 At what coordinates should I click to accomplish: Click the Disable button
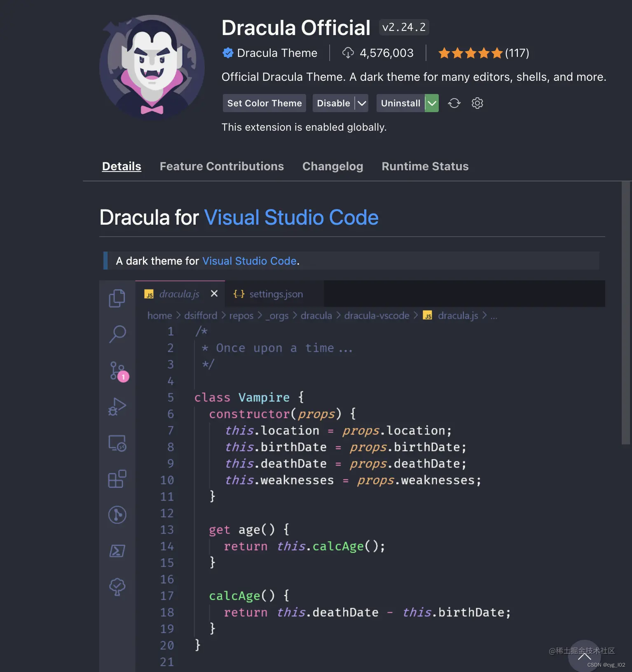tap(333, 103)
